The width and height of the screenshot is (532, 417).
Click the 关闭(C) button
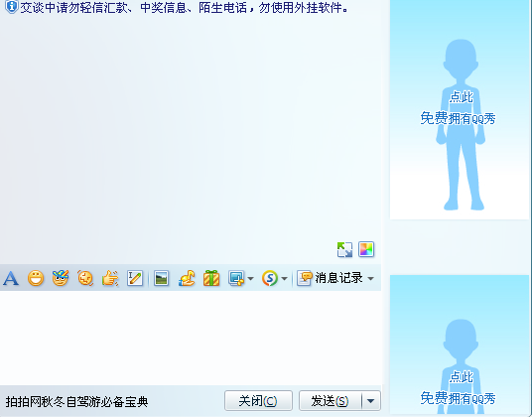[x=258, y=401]
